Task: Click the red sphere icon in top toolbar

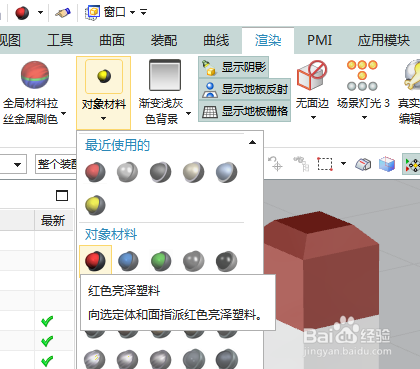Action: [22, 13]
